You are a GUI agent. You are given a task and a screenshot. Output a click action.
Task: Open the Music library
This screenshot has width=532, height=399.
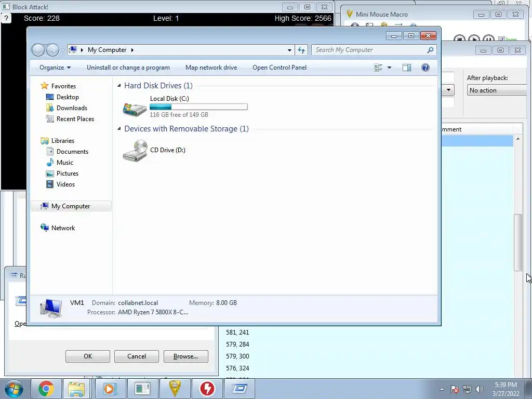[x=65, y=163]
